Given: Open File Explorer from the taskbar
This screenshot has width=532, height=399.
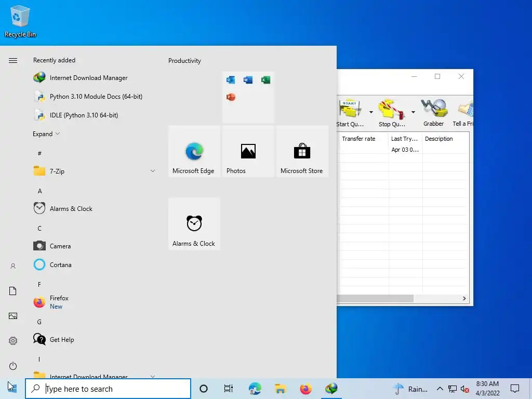Looking at the screenshot, I should (280, 389).
